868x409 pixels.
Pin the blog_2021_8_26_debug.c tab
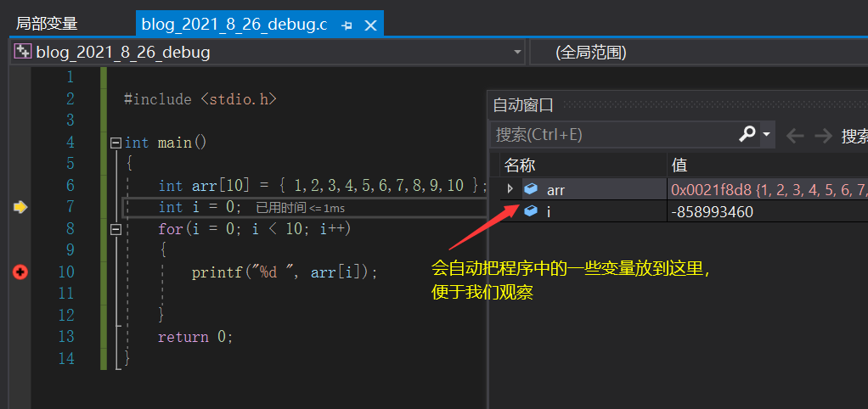pyautogui.click(x=347, y=25)
